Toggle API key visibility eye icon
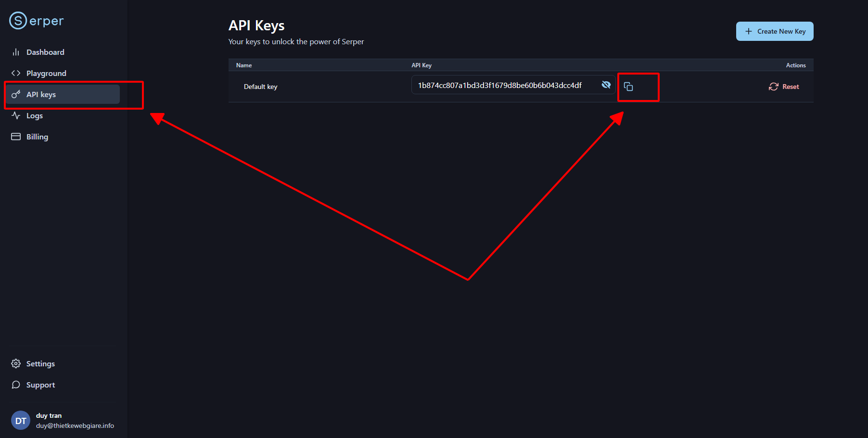868x438 pixels. click(606, 85)
